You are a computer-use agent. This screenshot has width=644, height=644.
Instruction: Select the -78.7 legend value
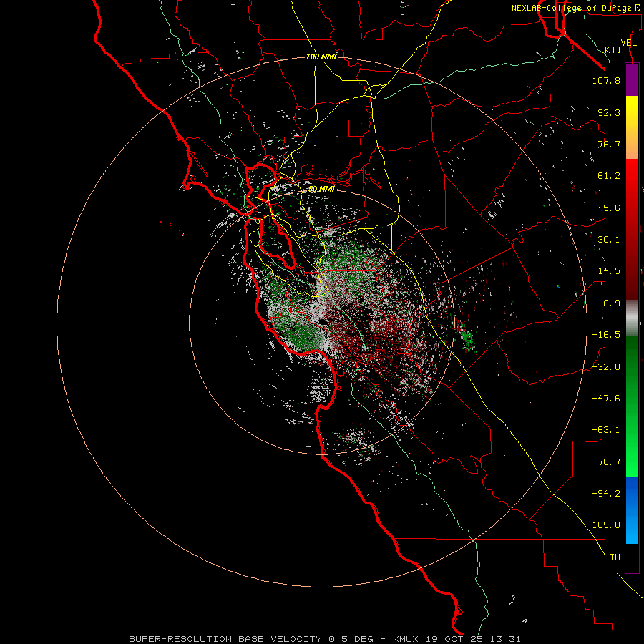point(606,462)
